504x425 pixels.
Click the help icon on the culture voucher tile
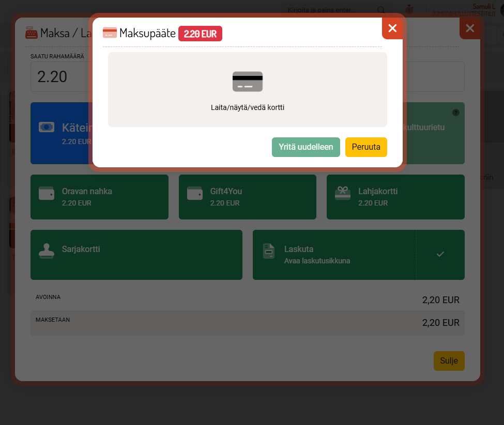455,113
